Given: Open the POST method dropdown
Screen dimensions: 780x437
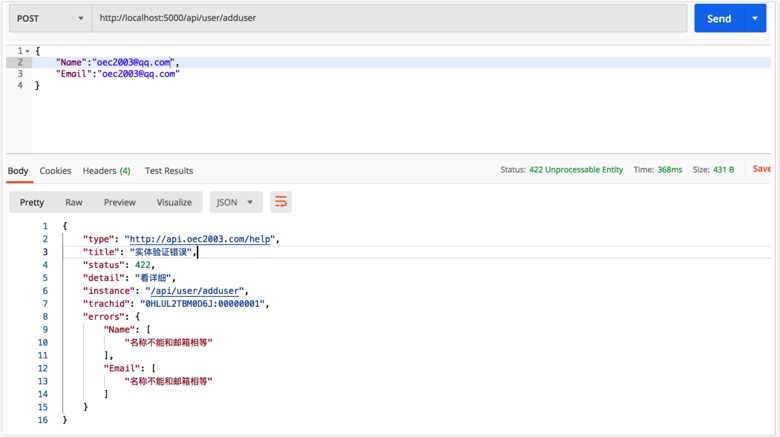Looking at the screenshot, I should click(x=50, y=18).
